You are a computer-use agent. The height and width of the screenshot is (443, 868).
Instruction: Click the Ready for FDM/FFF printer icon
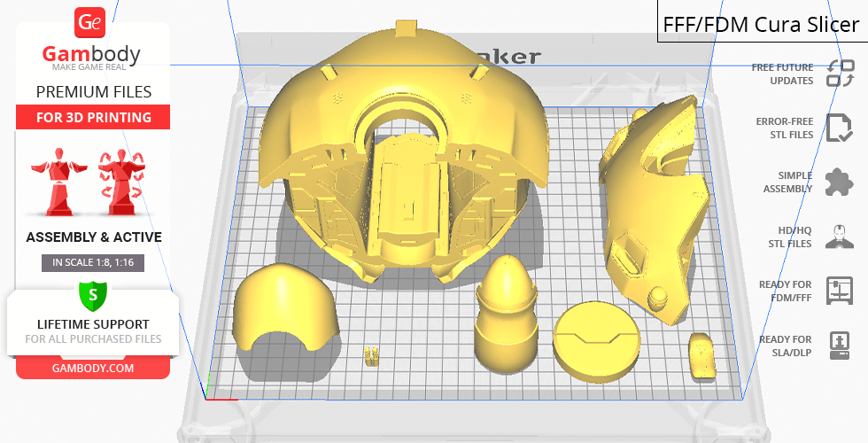point(840,291)
